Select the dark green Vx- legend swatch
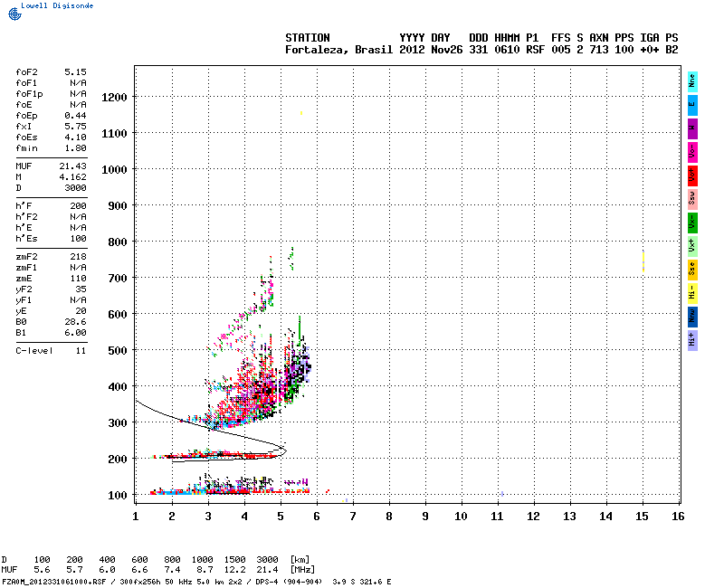 (x=692, y=223)
